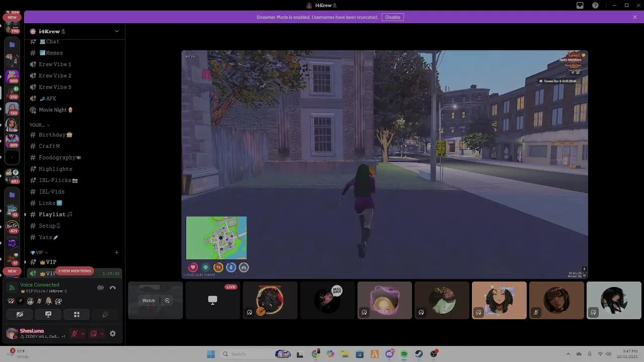Select participant tile with SKILL ISSUE badge

coord(328,300)
